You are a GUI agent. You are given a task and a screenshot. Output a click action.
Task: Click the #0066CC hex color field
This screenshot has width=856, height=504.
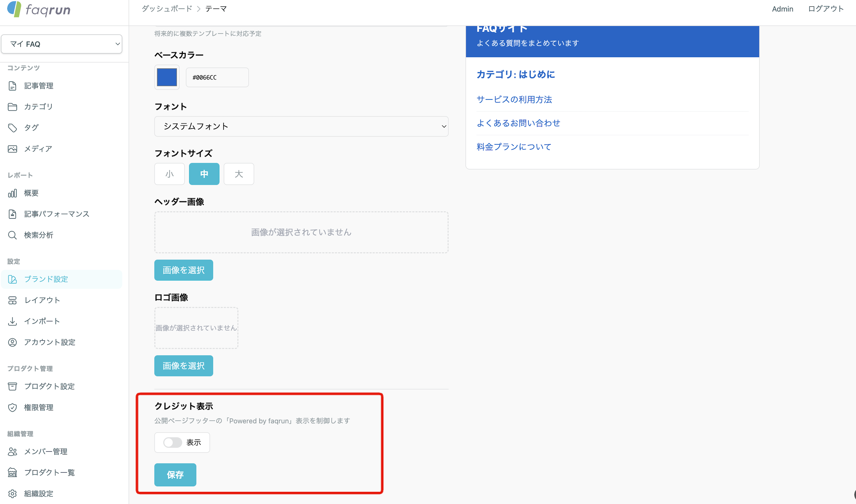click(217, 77)
